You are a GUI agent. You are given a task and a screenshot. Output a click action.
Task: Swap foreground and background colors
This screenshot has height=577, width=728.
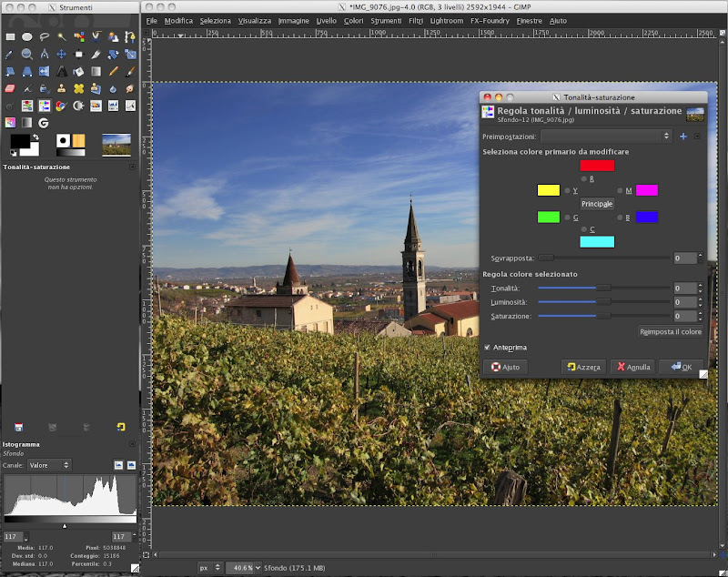pos(36,137)
